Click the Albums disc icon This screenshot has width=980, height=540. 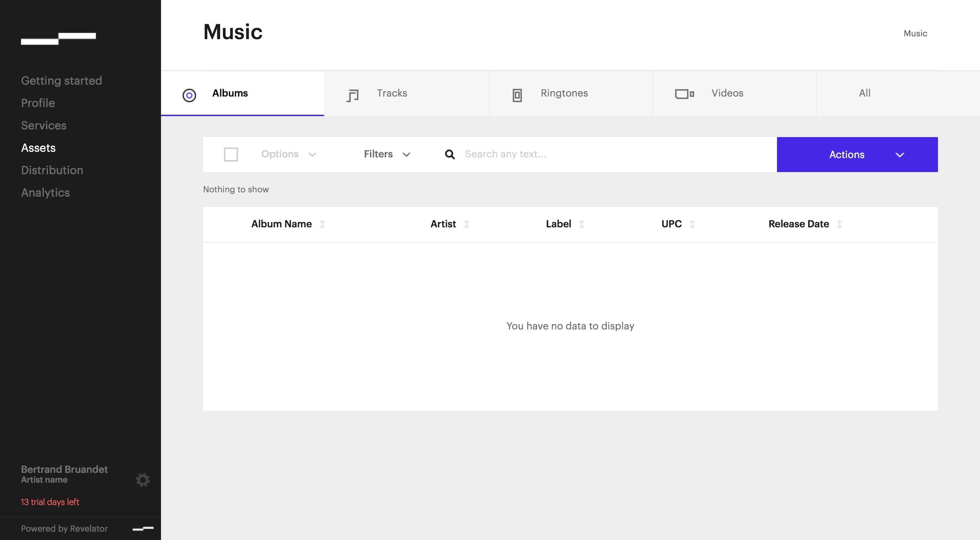click(189, 95)
